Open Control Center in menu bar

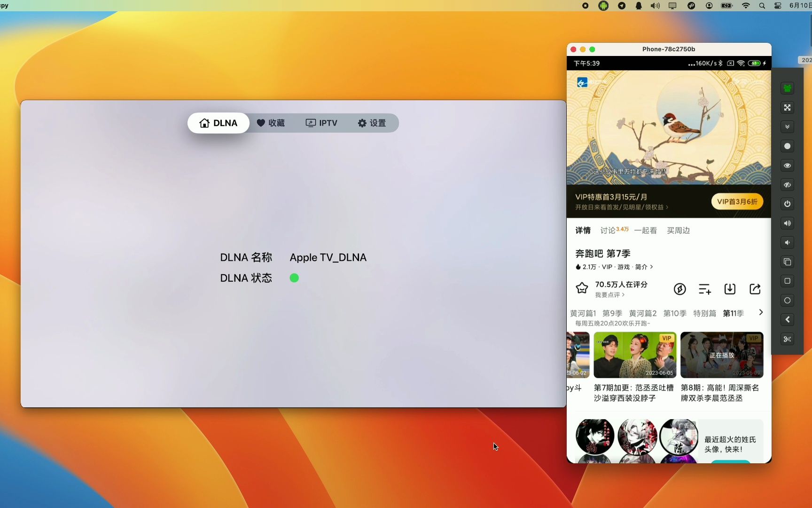pos(778,6)
